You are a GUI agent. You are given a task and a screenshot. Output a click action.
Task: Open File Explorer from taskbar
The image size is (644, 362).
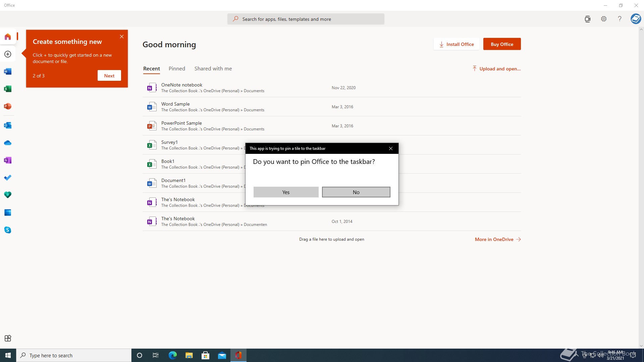pyautogui.click(x=189, y=355)
